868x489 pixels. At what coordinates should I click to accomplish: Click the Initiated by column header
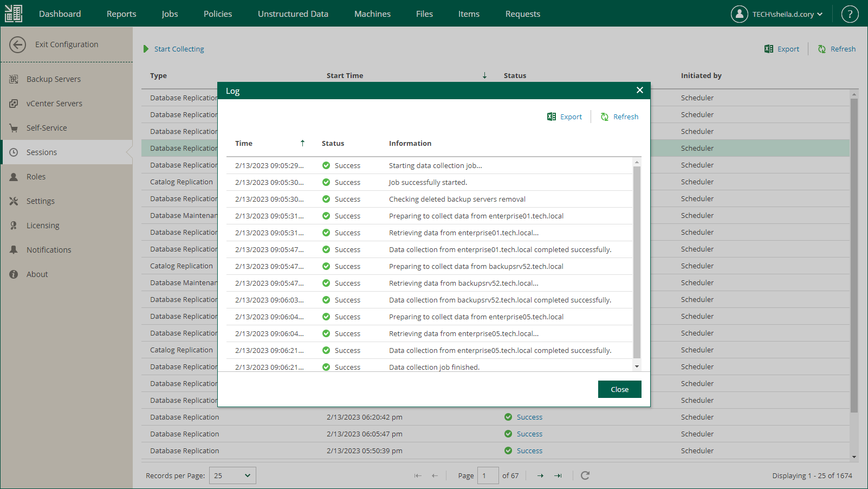(x=701, y=75)
